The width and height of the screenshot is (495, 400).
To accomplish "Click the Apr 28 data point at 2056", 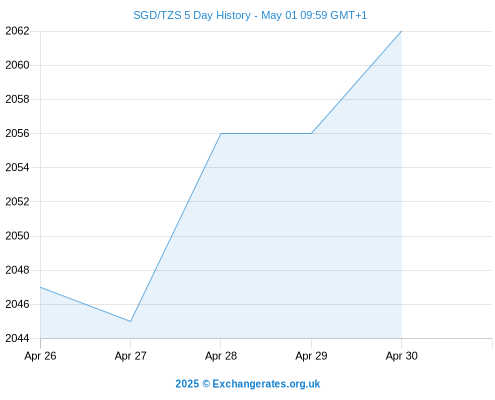I will coord(221,133).
